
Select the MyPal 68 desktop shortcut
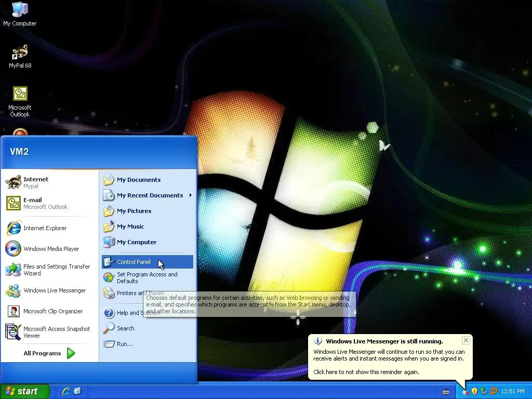coord(20,56)
